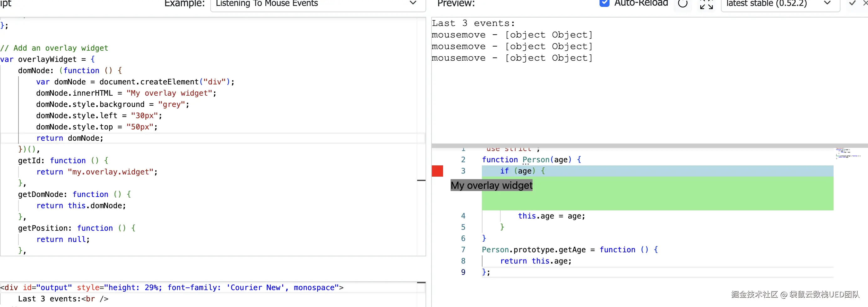Click the 'Person.prototype.getAge = function () {' line

coord(570,250)
